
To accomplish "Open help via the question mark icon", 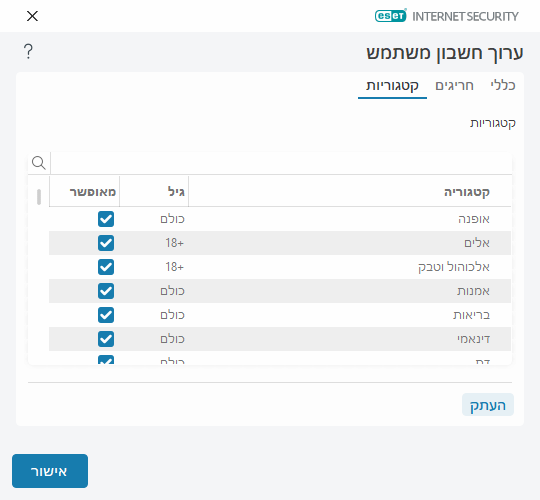I will [x=29, y=52].
